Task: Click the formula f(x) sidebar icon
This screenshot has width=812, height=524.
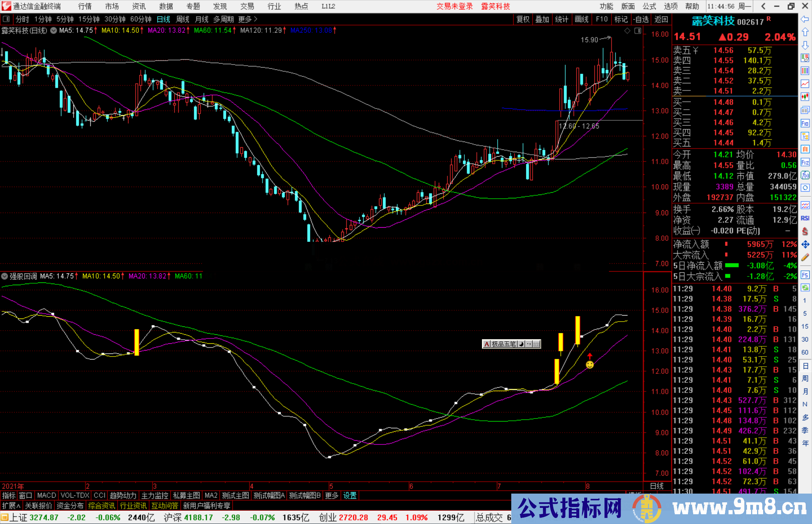Action: [x=805, y=175]
